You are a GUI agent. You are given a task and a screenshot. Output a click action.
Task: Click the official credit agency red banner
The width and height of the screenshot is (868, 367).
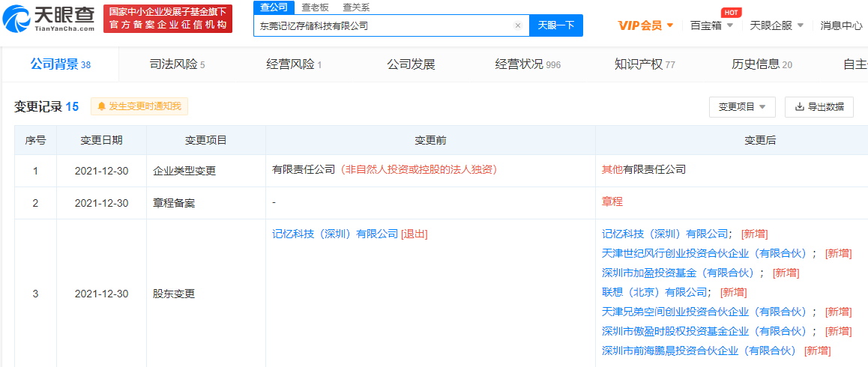coord(168,19)
